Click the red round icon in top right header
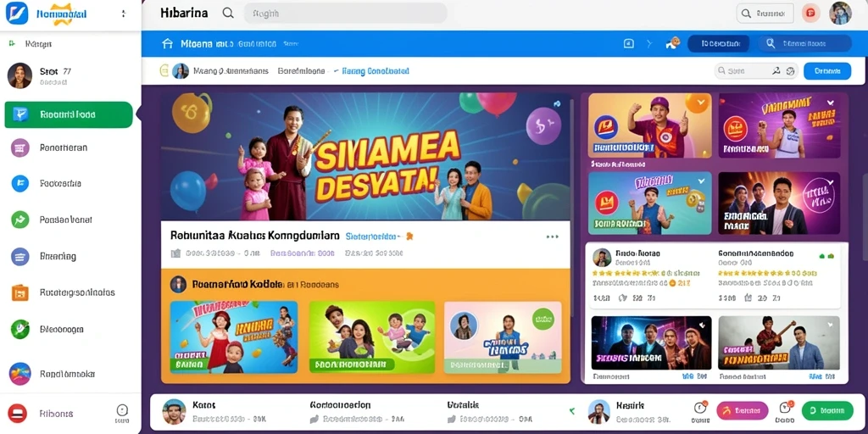The width and height of the screenshot is (868, 434). tap(811, 14)
